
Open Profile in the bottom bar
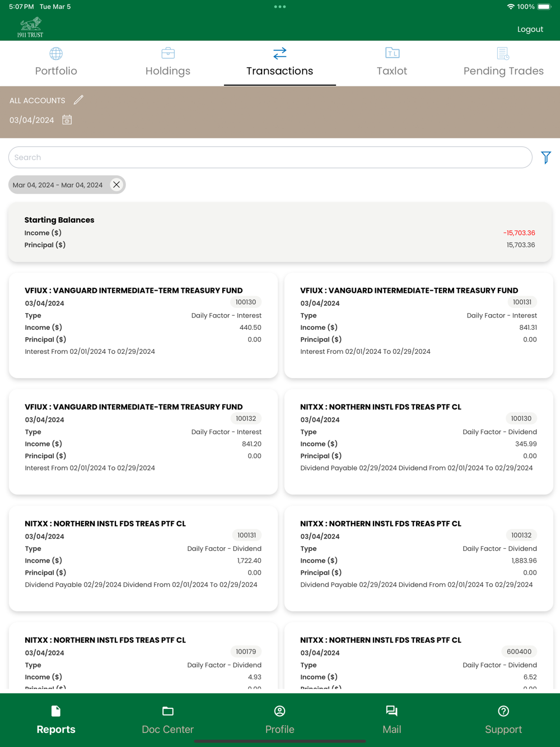click(x=280, y=720)
